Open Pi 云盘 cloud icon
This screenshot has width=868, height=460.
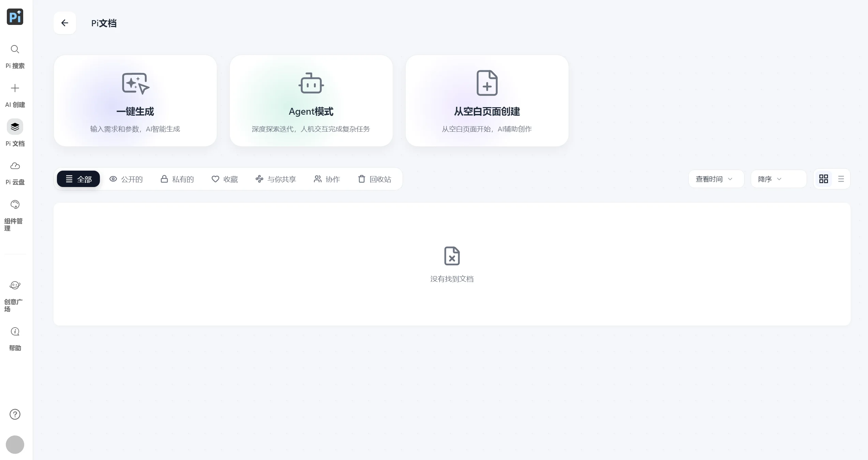(x=15, y=166)
